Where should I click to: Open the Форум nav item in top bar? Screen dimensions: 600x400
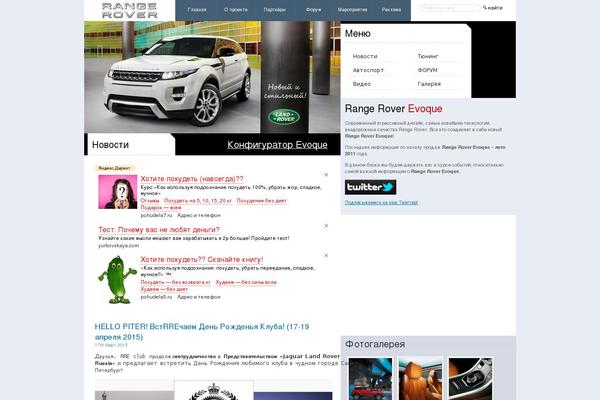pos(313,10)
